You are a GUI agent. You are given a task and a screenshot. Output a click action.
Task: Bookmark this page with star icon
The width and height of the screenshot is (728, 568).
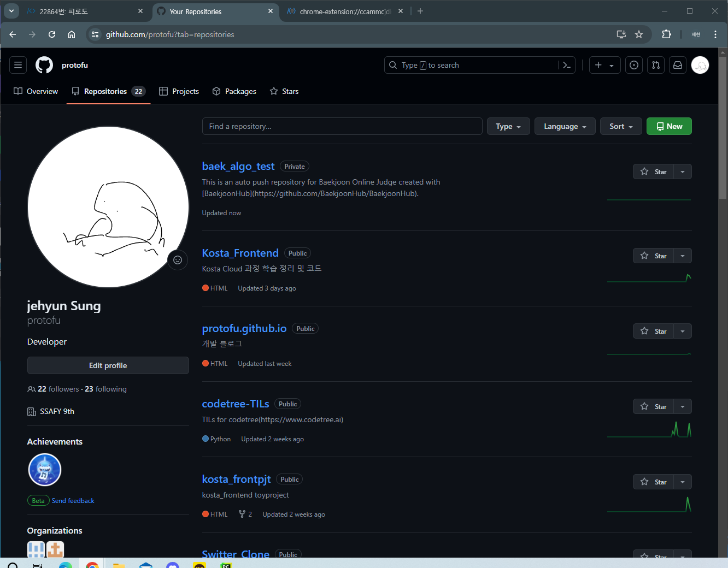pos(639,34)
